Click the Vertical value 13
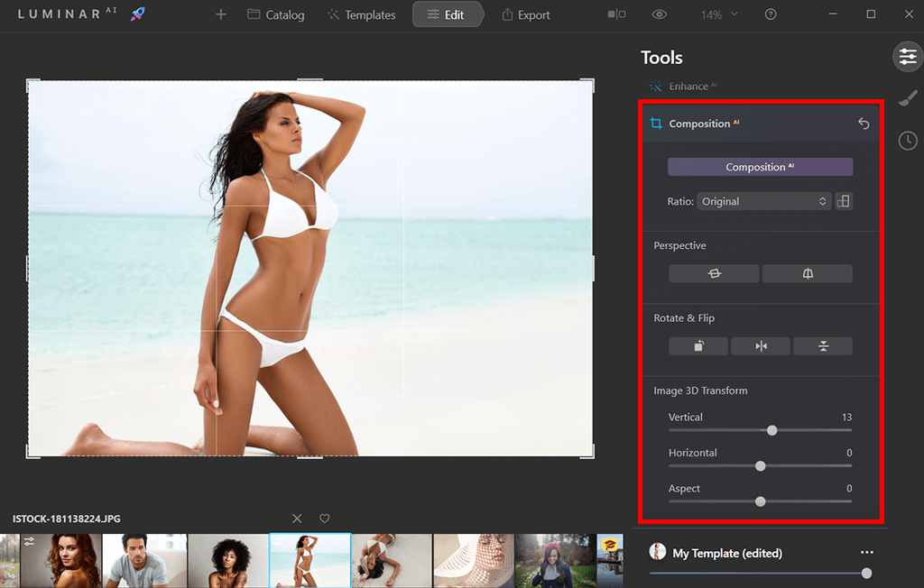Image resolution: width=924 pixels, height=588 pixels. coord(846,418)
